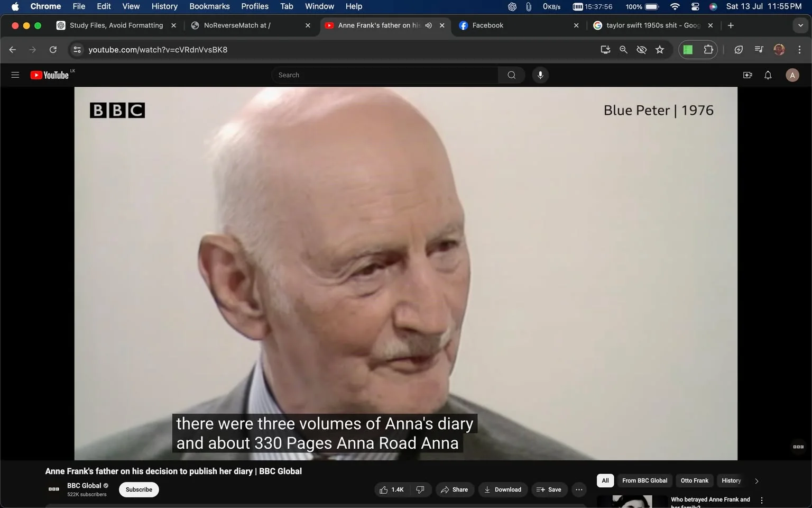Switch to the taylor swift Google tab
Image resolution: width=812 pixels, height=508 pixels.
(x=653, y=25)
